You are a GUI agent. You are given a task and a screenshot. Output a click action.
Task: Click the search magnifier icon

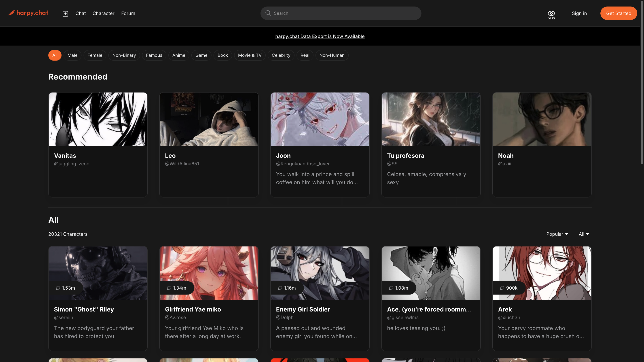pyautogui.click(x=268, y=13)
